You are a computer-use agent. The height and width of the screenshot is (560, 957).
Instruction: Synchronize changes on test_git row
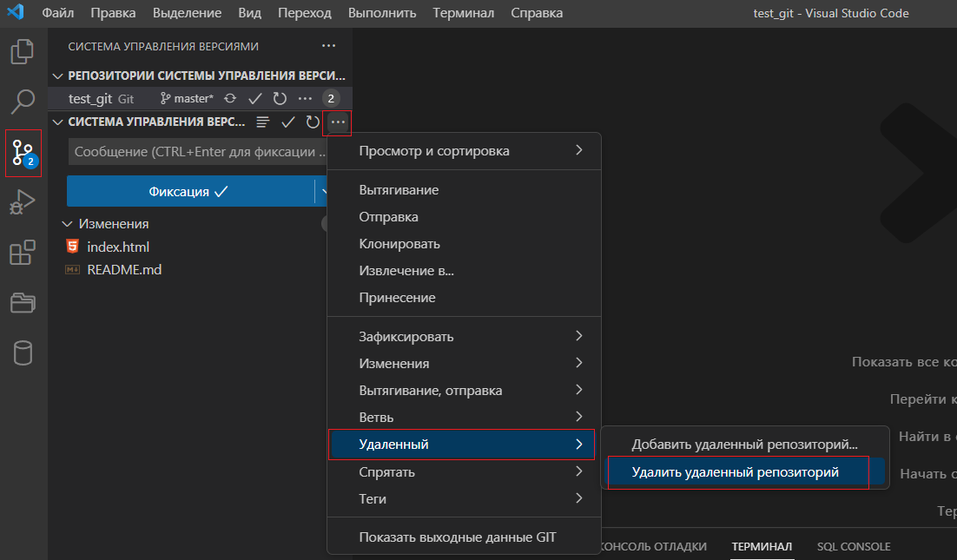click(230, 98)
